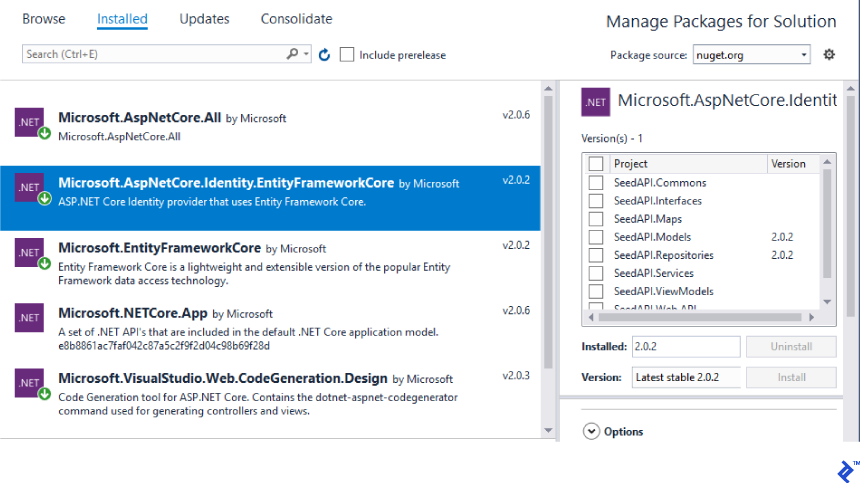Tick the SeedAPI.Commons project checkbox

pos(596,183)
